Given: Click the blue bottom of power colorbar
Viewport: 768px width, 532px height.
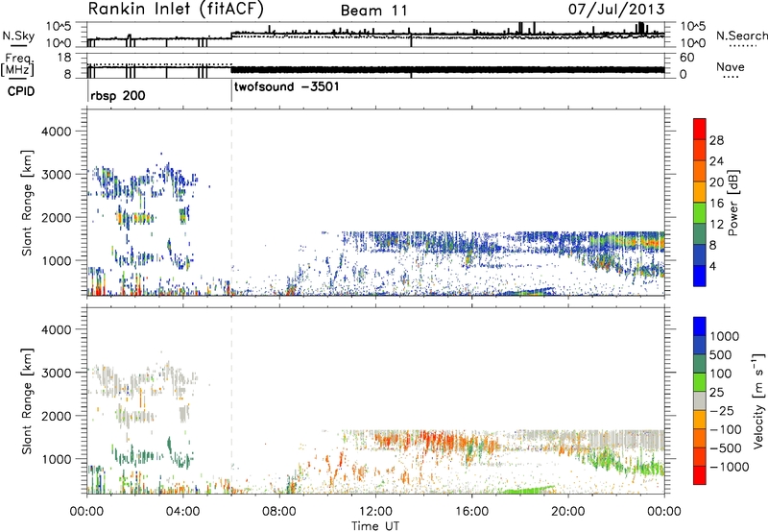Looking at the screenshot, I should 700,276.
